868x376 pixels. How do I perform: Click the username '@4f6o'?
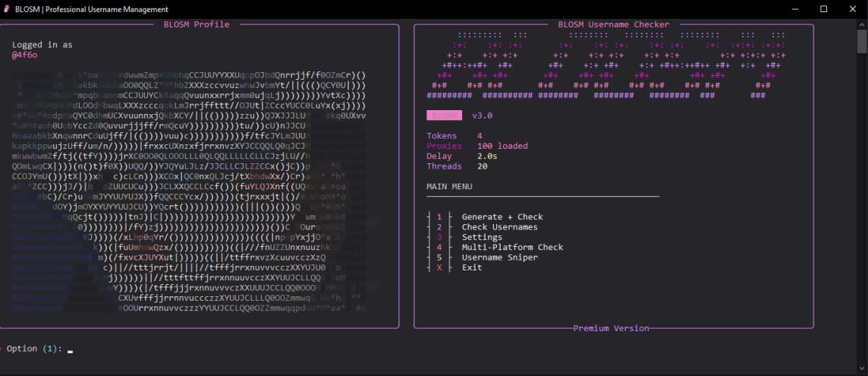(x=25, y=55)
